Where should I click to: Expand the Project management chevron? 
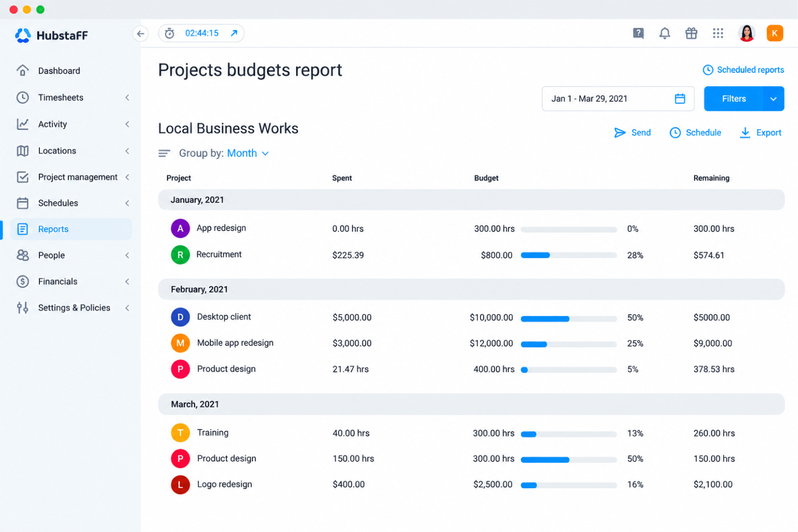[x=127, y=177]
